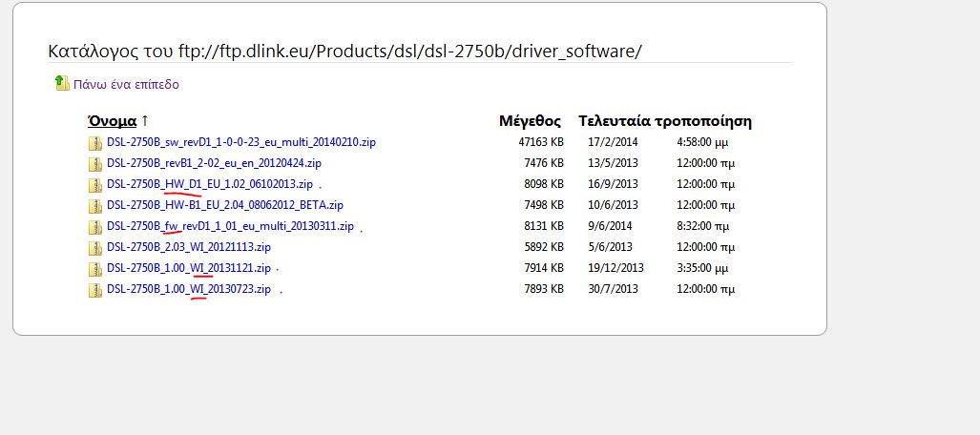Click zip icon beside DSL-2750B_1.00_WI_20131121 file

click(x=95, y=269)
